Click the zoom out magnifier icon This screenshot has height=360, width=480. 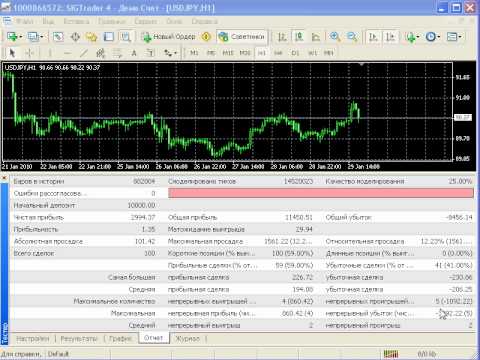(x=352, y=37)
